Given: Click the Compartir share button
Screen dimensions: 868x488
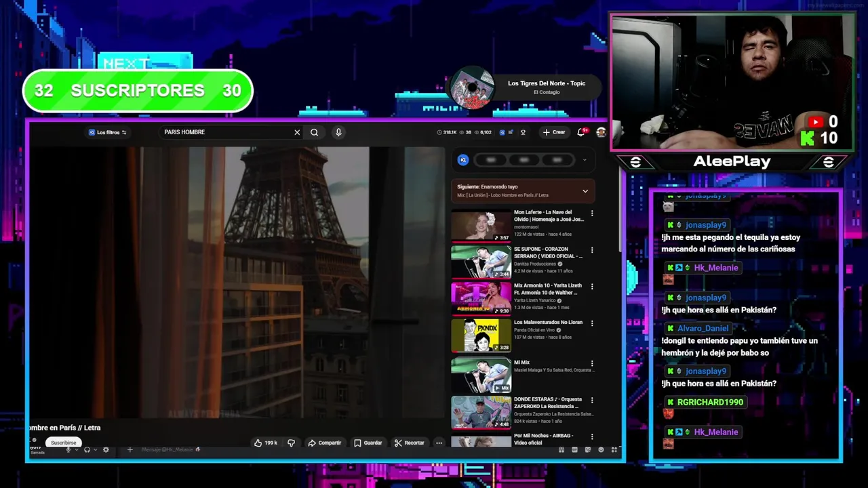Looking at the screenshot, I should (x=325, y=443).
